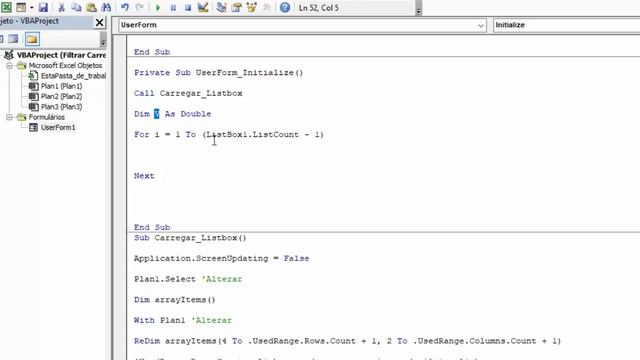
Task: Click the Find binoculars icon
Action: [106, 7]
